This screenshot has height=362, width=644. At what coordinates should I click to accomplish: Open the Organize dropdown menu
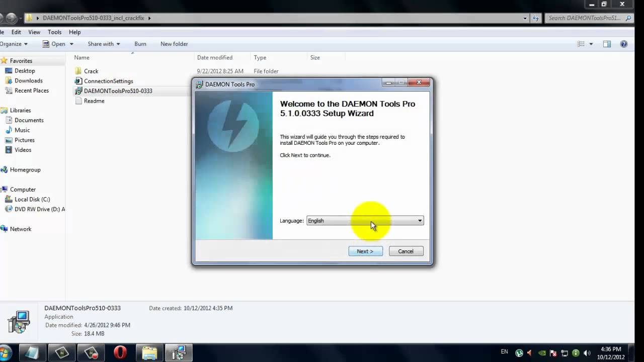point(14,44)
